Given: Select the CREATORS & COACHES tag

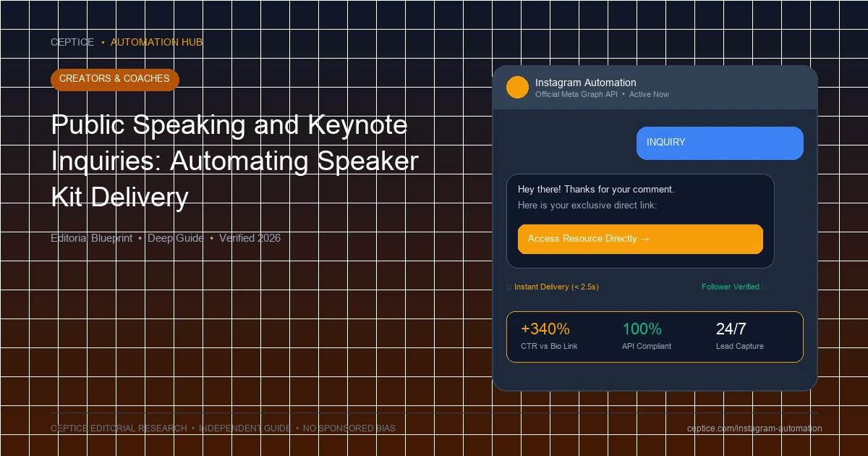Looking at the screenshot, I should (x=114, y=79).
